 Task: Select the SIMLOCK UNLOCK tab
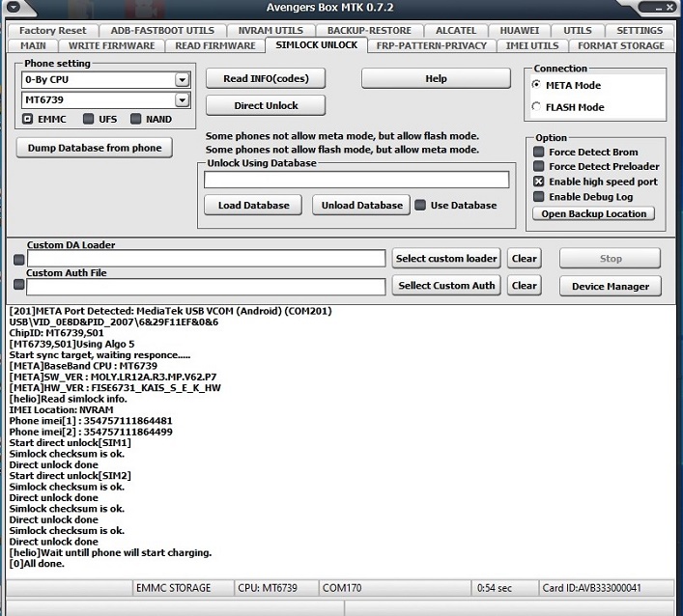coord(317,44)
